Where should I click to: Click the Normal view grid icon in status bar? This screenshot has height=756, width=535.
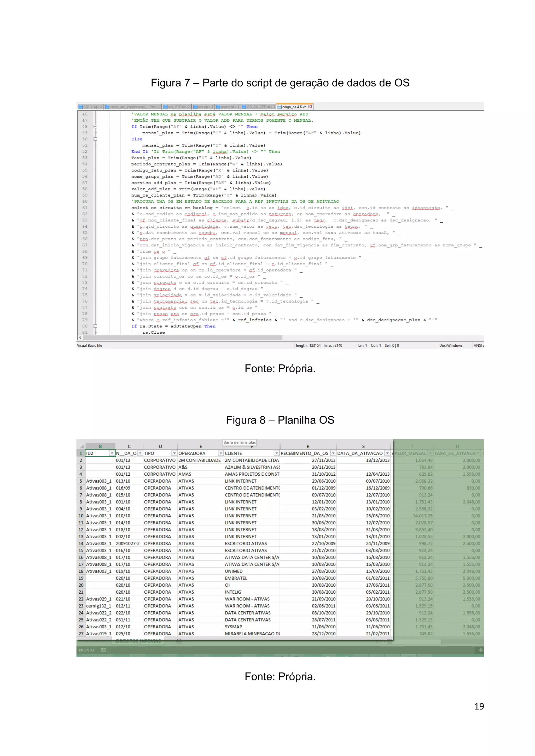tap(481, 650)
